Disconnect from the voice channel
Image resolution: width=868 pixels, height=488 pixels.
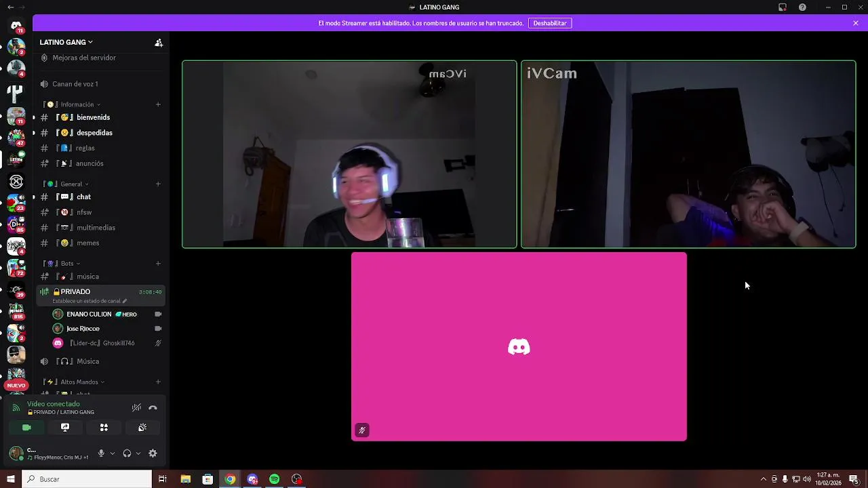pyautogui.click(x=153, y=407)
